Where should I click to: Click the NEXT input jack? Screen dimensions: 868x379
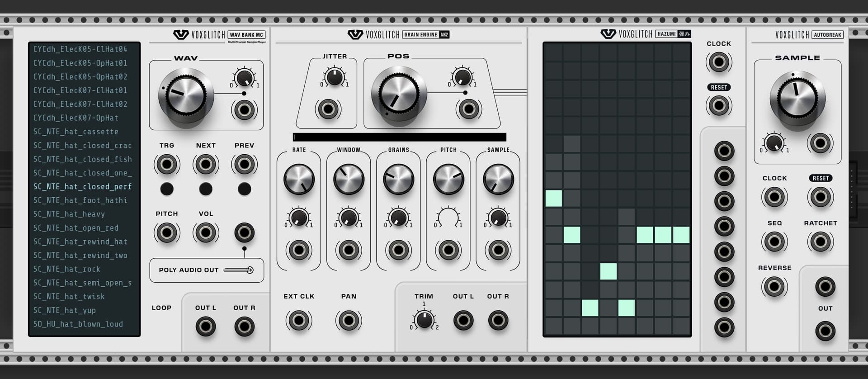[x=206, y=164]
